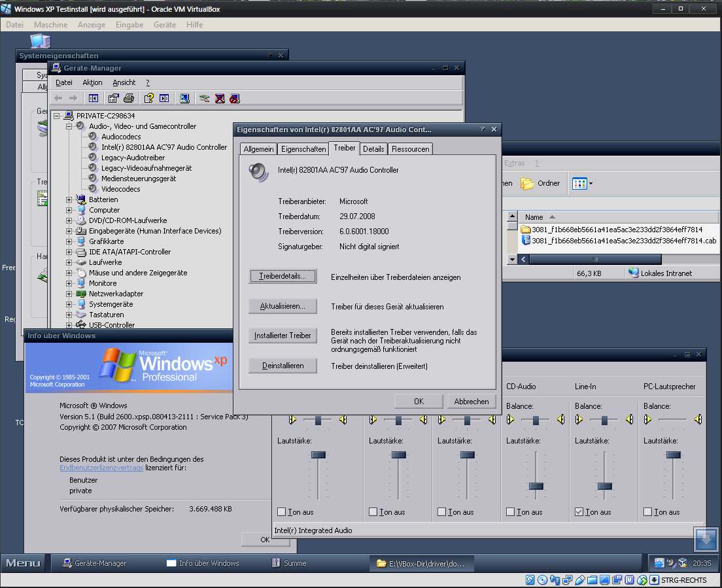Click the Update driver toolbar icon
The width and height of the screenshot is (722, 588).
[205, 98]
